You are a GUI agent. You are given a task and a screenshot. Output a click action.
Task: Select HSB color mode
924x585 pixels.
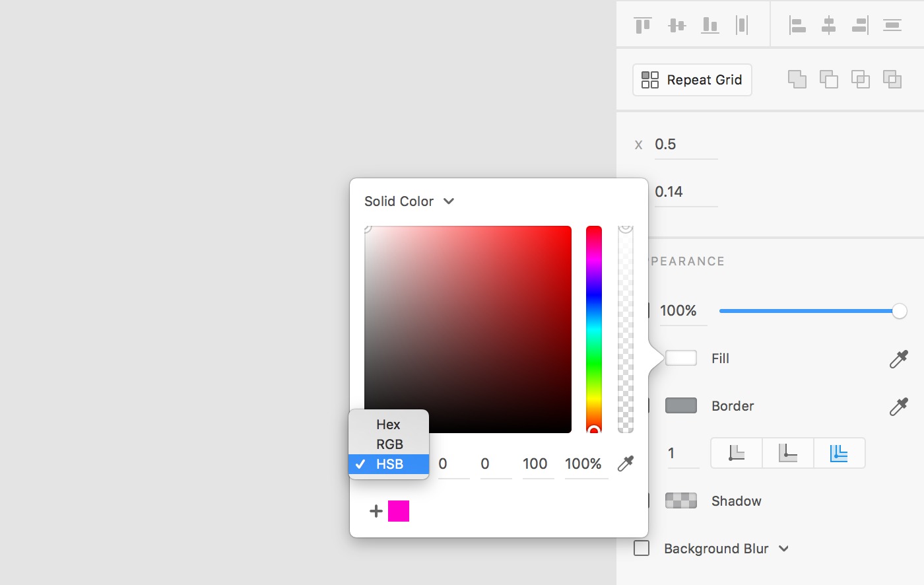[x=389, y=464]
